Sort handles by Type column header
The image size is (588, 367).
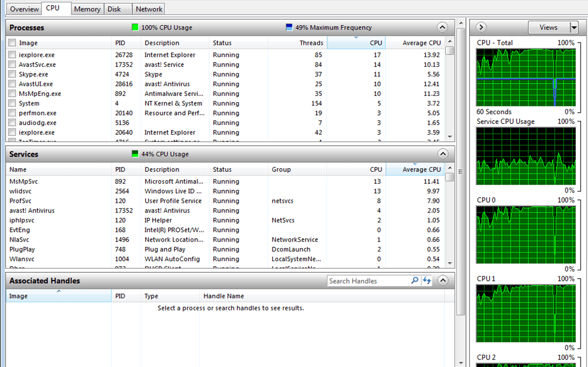point(170,296)
